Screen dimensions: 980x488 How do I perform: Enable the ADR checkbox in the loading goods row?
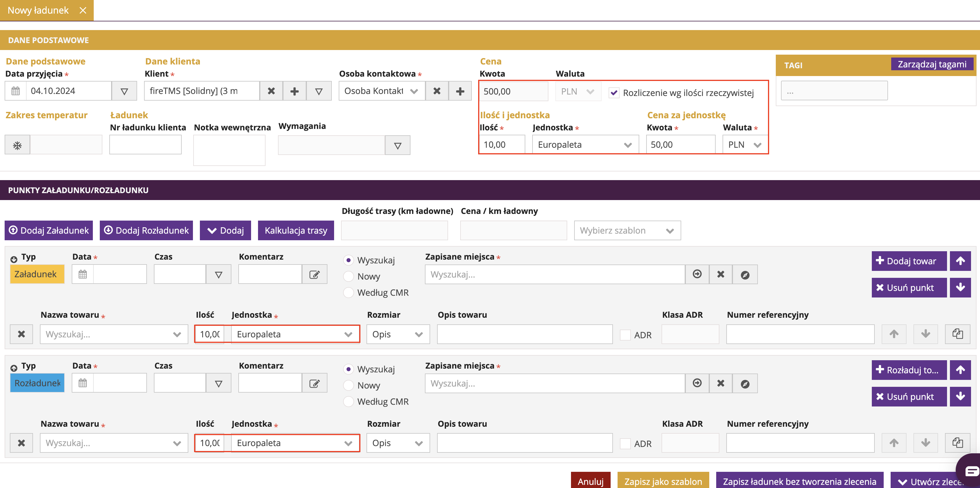pos(625,335)
